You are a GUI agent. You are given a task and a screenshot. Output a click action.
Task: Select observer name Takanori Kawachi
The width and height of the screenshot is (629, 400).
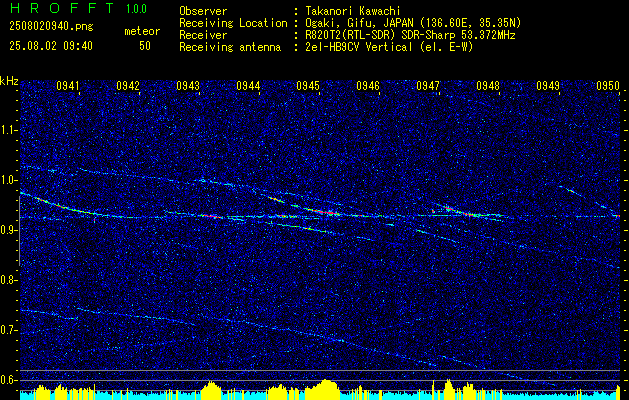pyautogui.click(x=351, y=12)
